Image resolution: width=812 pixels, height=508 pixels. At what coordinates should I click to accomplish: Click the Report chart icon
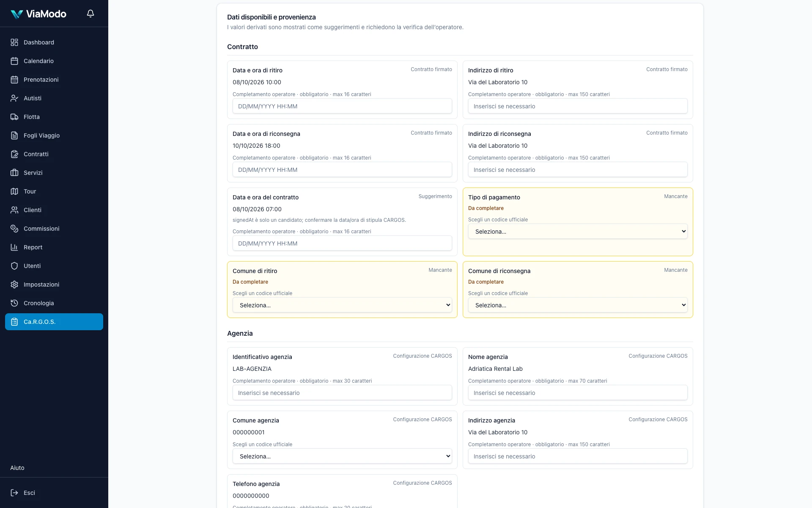point(14,247)
